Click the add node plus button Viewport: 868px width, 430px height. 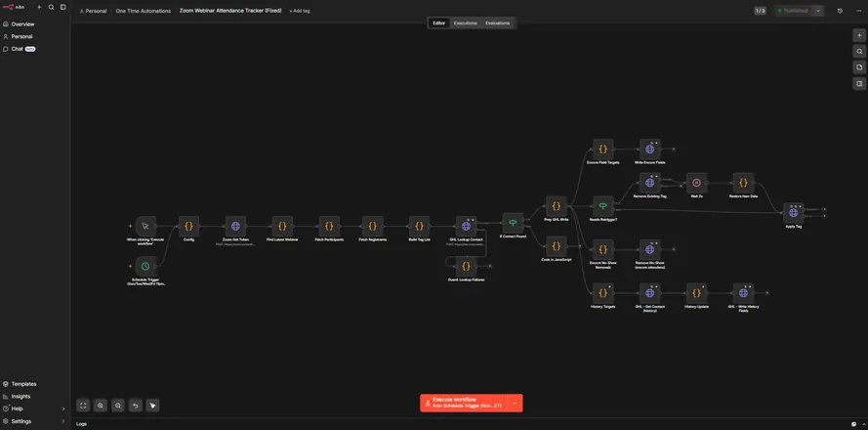coord(859,35)
